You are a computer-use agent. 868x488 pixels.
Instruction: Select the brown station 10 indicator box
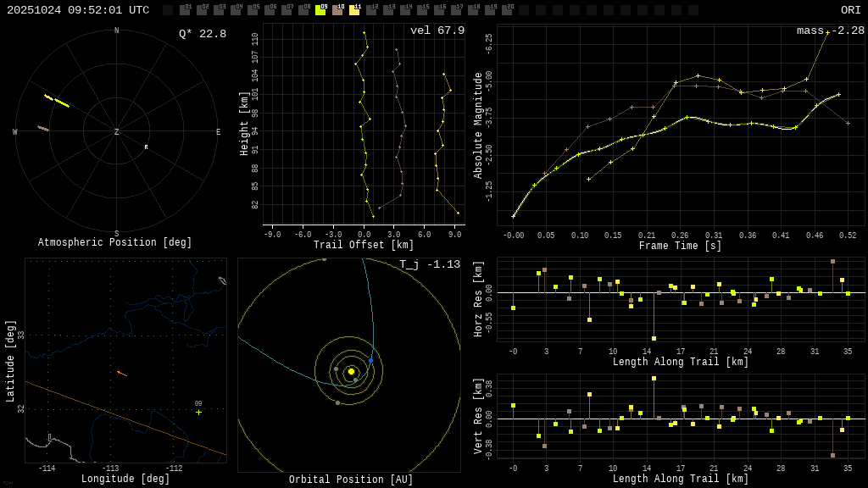337,10
